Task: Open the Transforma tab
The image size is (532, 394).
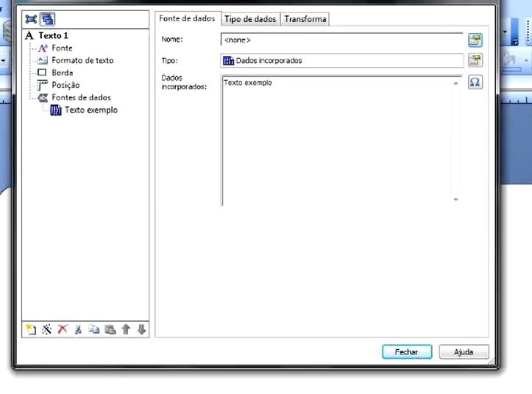Action: 305,19
